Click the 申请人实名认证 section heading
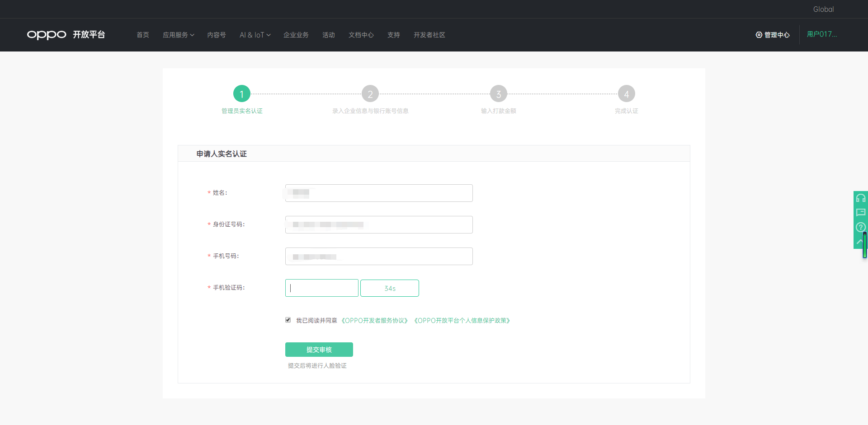 (x=222, y=154)
